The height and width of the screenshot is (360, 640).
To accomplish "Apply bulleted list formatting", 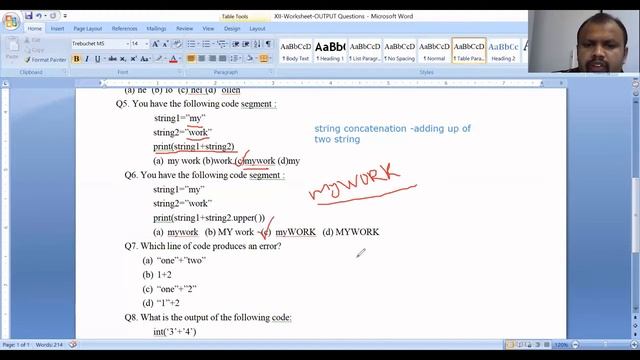I will 191,44.
